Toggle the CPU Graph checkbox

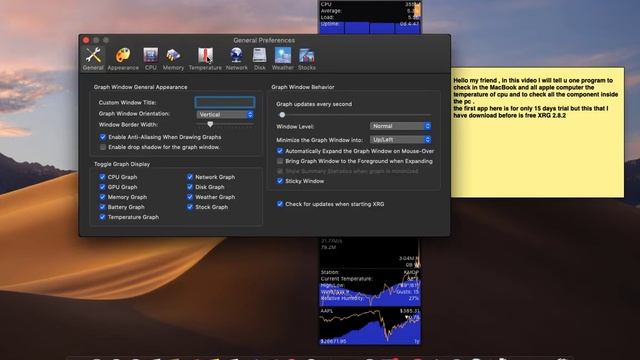point(102,177)
